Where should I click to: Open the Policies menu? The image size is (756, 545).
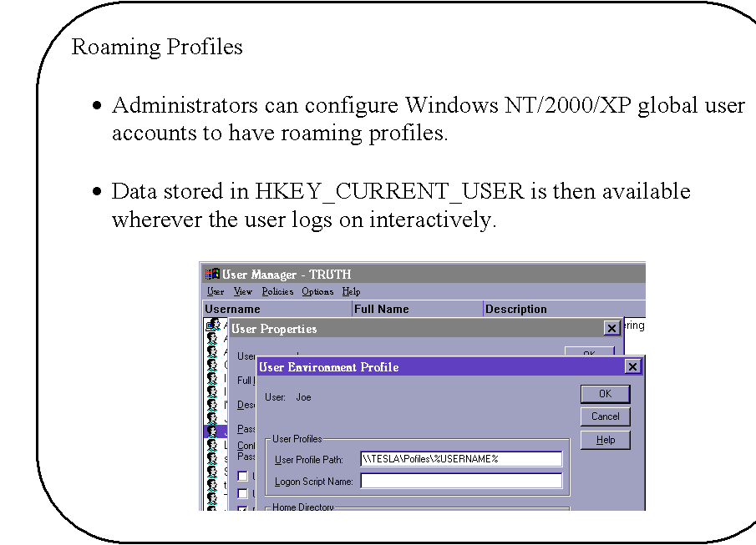[277, 291]
